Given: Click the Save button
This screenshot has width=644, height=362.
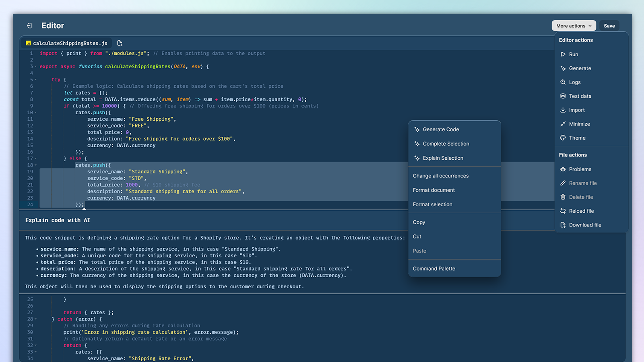Looking at the screenshot, I should pyautogui.click(x=609, y=26).
